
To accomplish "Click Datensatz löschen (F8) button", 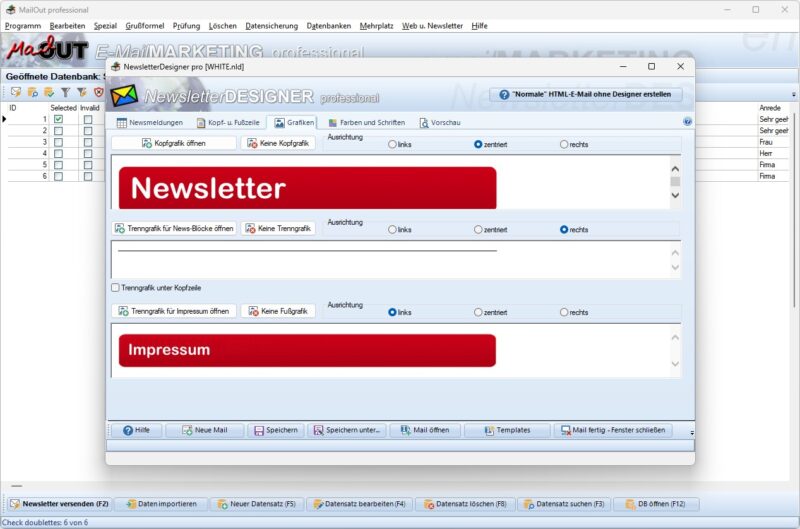I will click(465, 504).
